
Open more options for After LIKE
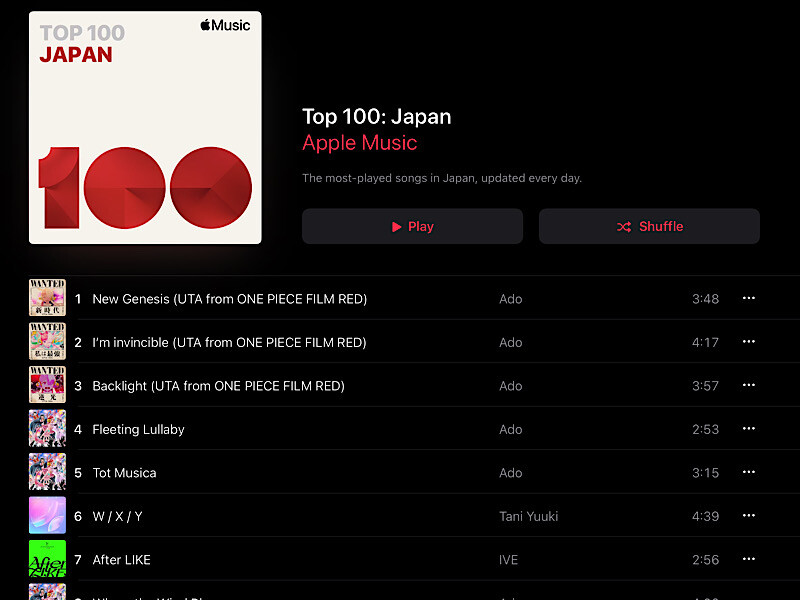[x=748, y=559]
